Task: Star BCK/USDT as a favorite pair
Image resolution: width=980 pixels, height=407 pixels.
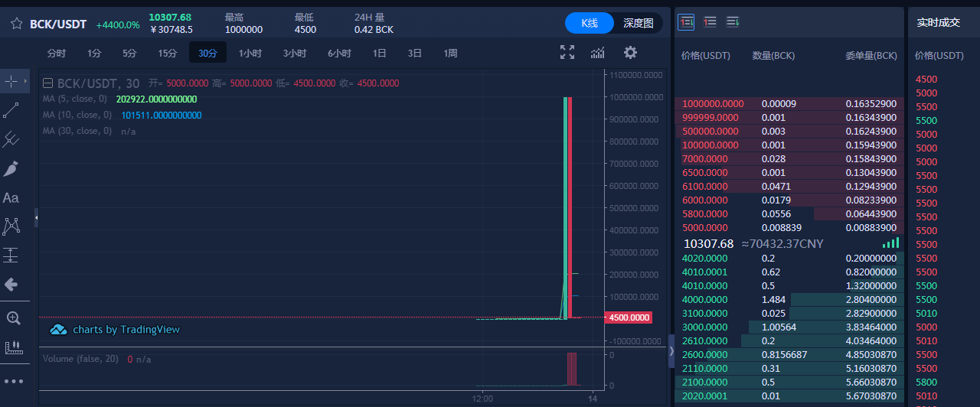Action: point(16,24)
